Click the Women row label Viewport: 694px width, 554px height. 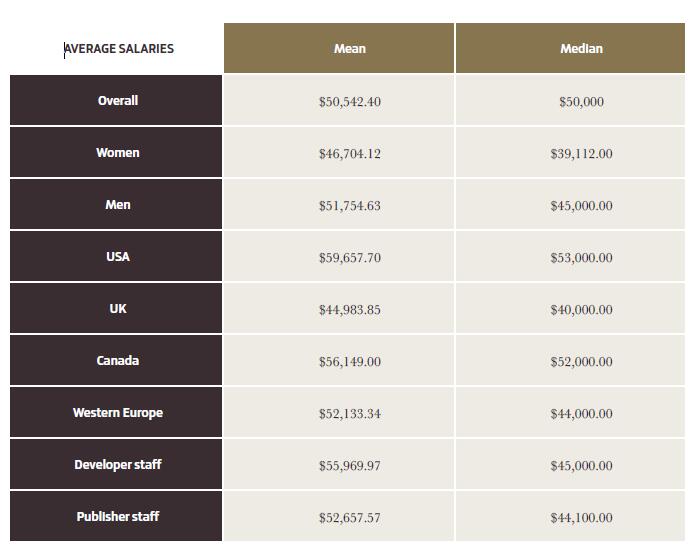116,152
